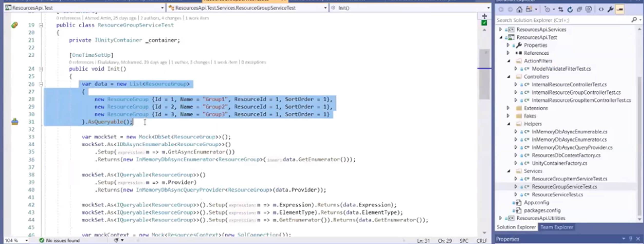
Task: Click the green health indicator above the editor scrollbar
Action: 484,23
